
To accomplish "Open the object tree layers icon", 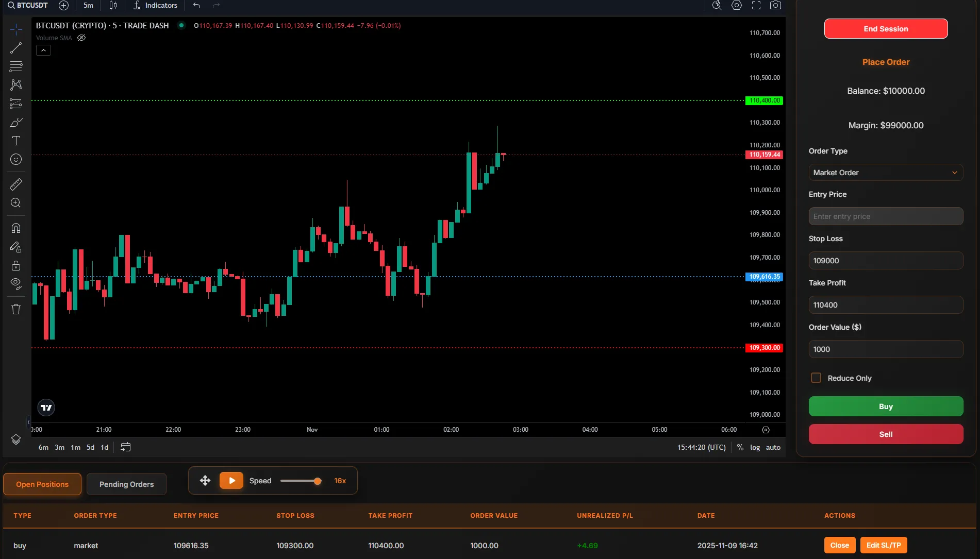I will [16, 439].
